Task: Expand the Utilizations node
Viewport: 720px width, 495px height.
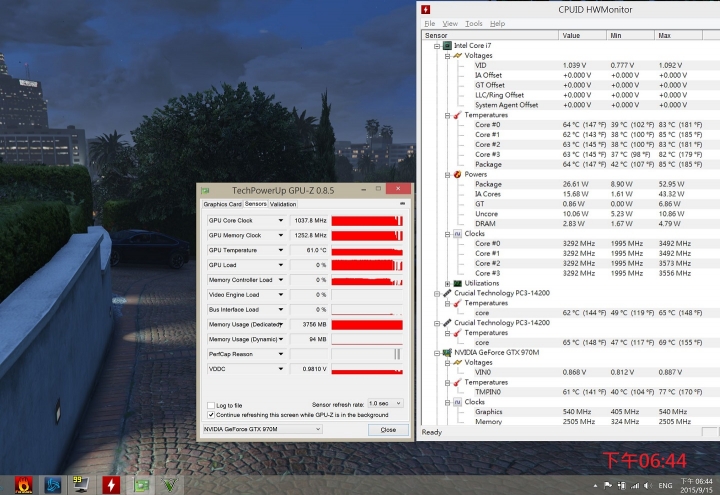Action: tap(447, 283)
